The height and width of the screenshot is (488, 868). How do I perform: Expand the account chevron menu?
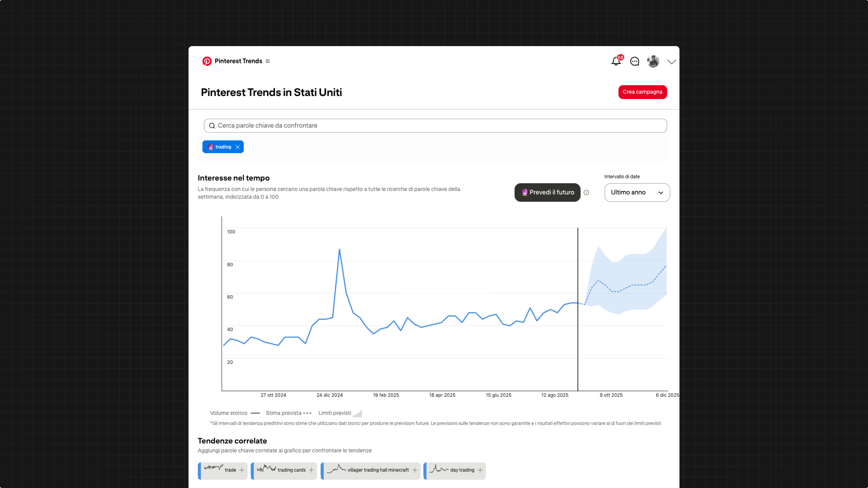[x=671, y=62]
